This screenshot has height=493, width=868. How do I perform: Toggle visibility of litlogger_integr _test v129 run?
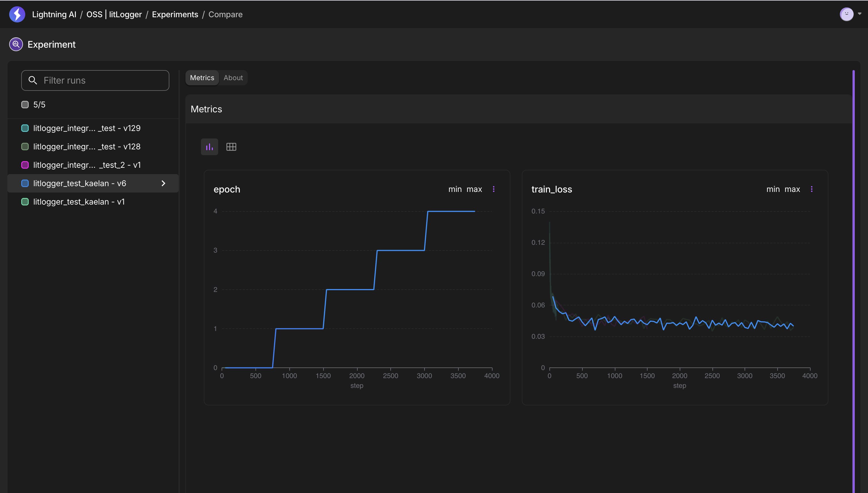click(x=25, y=128)
